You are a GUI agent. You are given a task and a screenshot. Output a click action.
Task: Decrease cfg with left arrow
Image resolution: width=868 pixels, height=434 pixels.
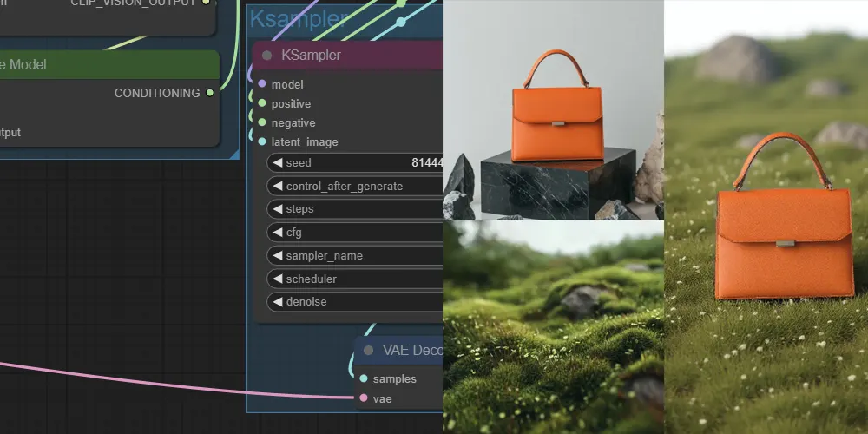pyautogui.click(x=278, y=233)
